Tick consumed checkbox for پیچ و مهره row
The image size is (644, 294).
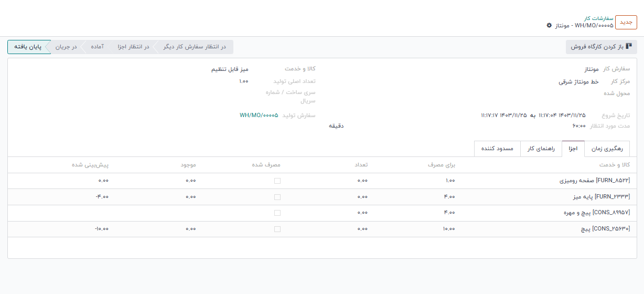click(277, 213)
